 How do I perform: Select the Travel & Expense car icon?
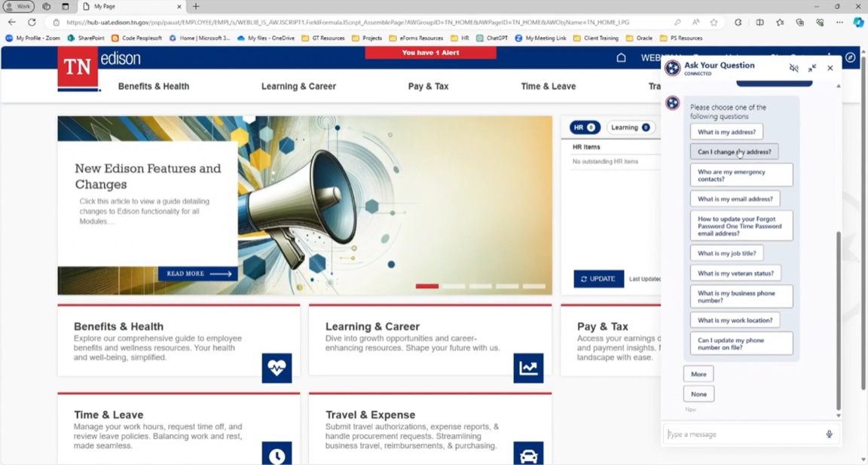pos(528,455)
